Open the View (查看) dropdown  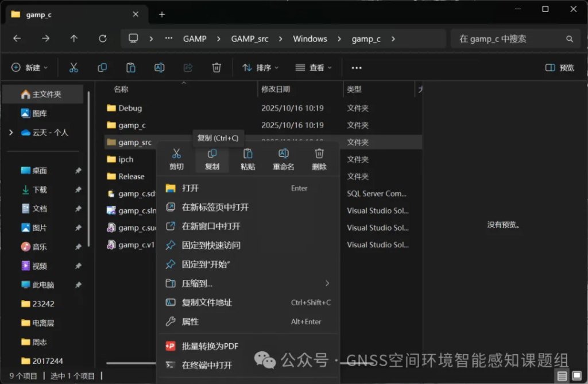(314, 68)
